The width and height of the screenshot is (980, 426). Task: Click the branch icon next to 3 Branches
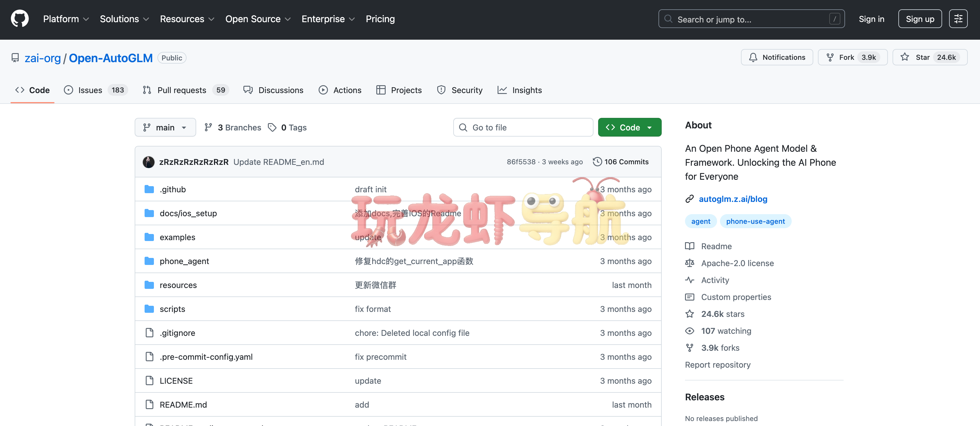point(208,128)
